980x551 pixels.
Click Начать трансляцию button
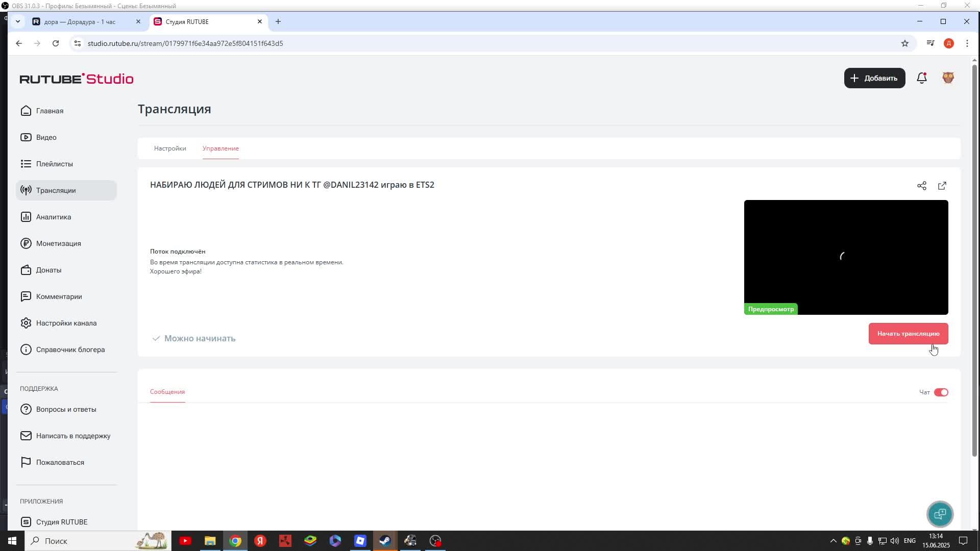point(909,334)
